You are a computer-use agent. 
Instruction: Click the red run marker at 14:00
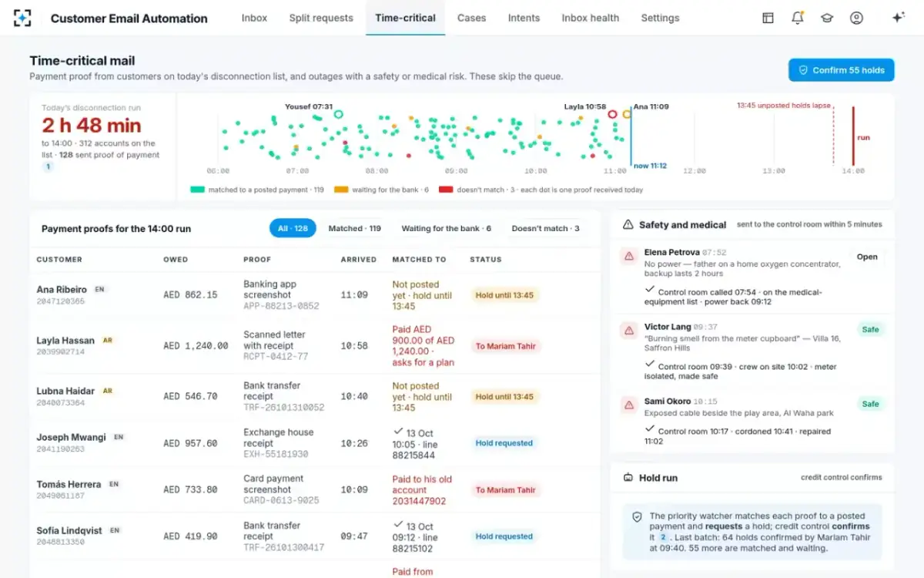point(853,136)
